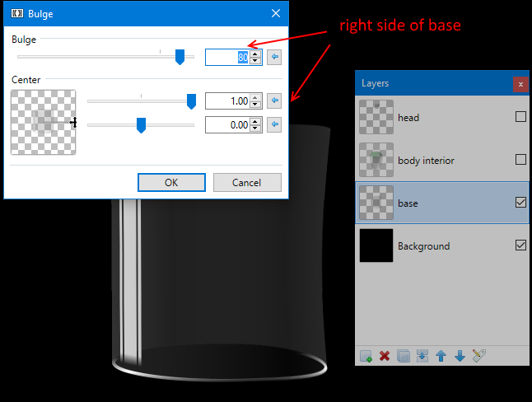Decrease the 1.00 Center value spinner

point(255,105)
